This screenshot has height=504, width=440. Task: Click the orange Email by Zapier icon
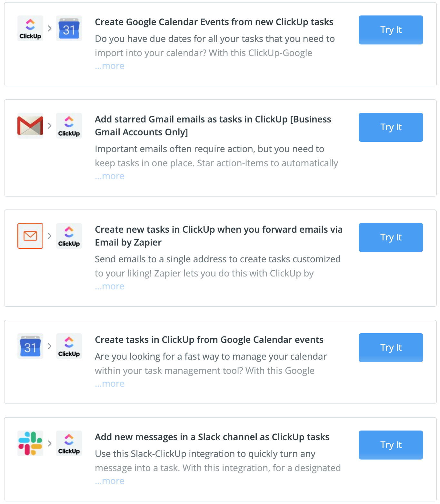pos(30,236)
